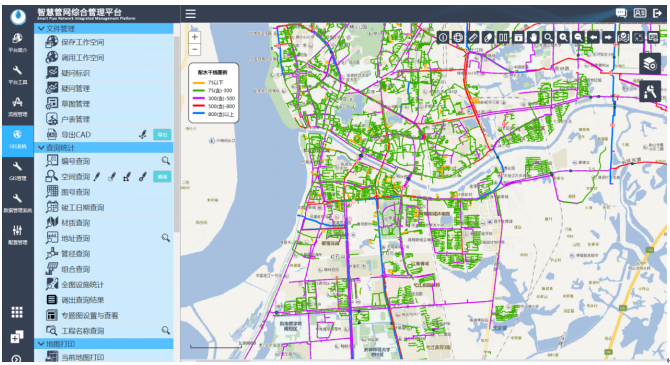Viewport: 670px width, 365px height.
Task: Toggle the hamburger sidebar menu
Action: click(191, 14)
